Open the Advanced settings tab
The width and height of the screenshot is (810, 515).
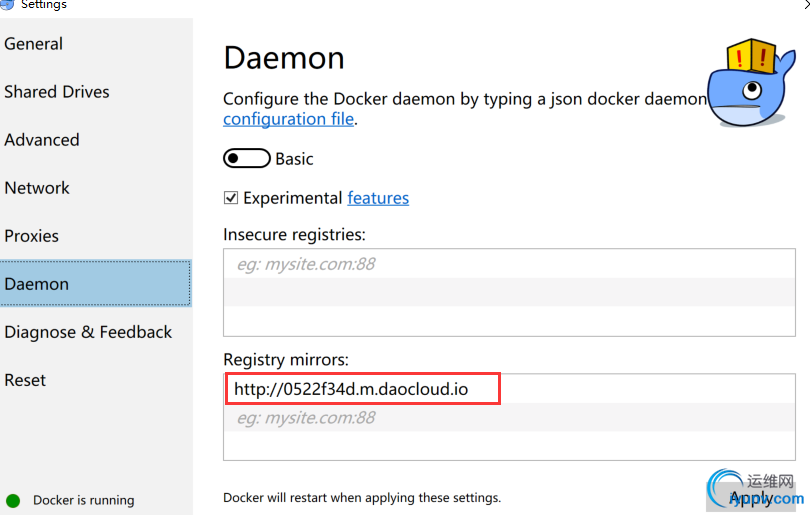coord(42,140)
